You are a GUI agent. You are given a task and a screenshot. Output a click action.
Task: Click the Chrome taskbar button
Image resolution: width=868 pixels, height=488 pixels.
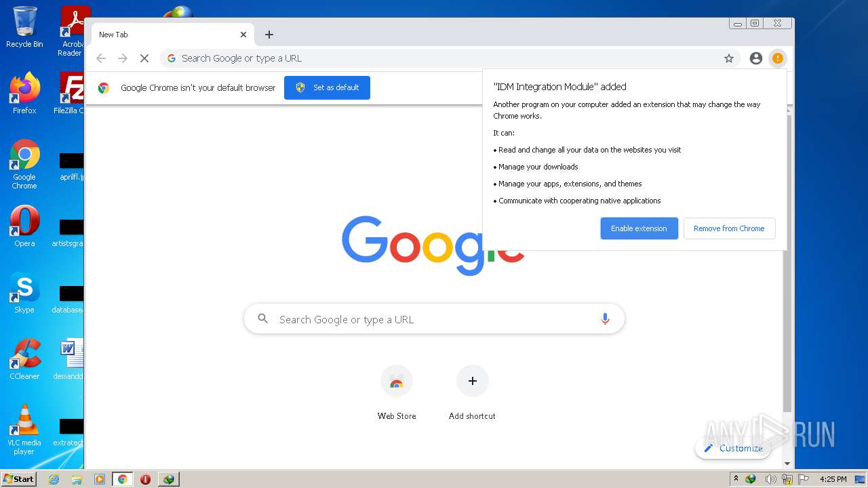coord(123,479)
